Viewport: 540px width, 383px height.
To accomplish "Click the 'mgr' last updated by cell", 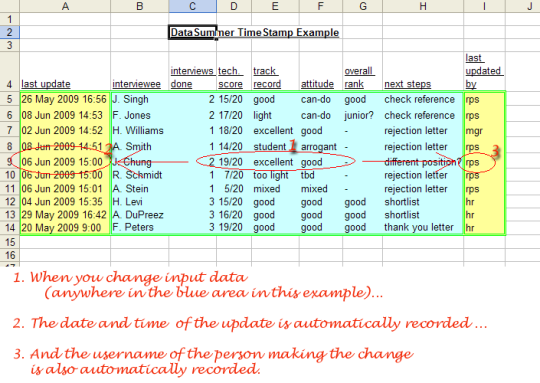I will 485,131.
